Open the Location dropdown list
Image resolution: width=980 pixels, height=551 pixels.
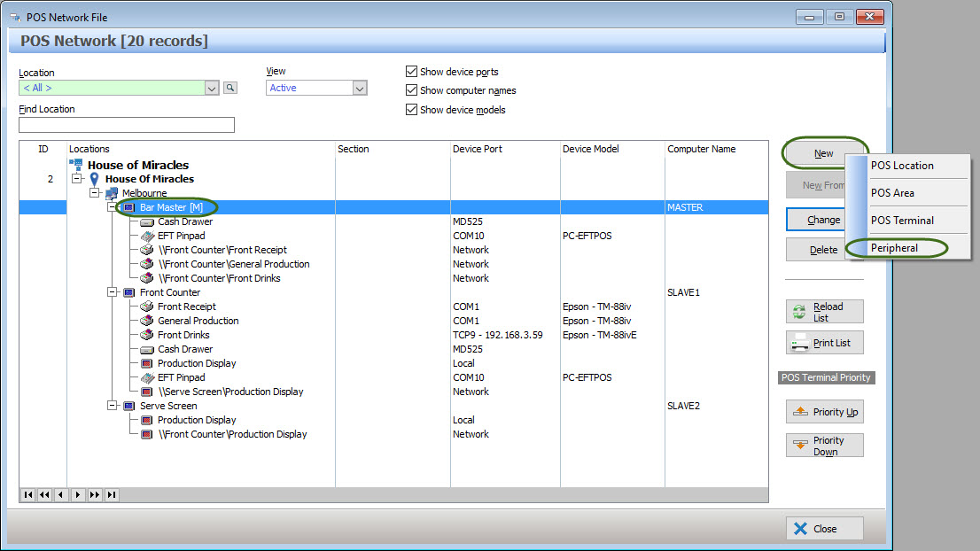[212, 88]
